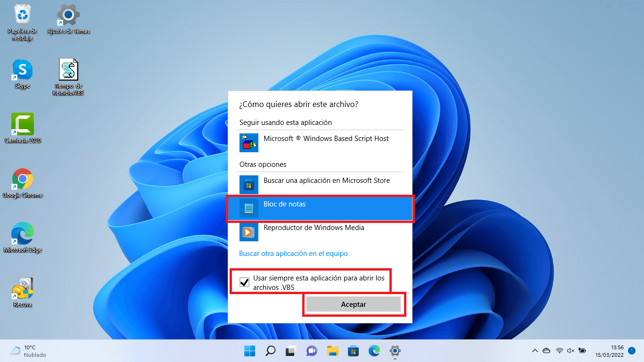Select the Camtasia 2020 desktop shortcut
Screen dimensions: 644x362
[23, 129]
